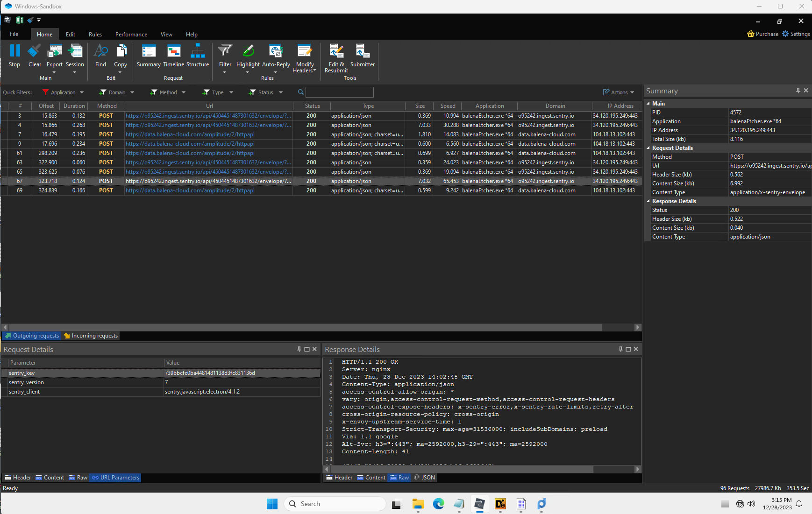The width and height of the screenshot is (812, 514).
Task: Open the data.balena-cloud.com URL in row 69
Action: [190, 190]
